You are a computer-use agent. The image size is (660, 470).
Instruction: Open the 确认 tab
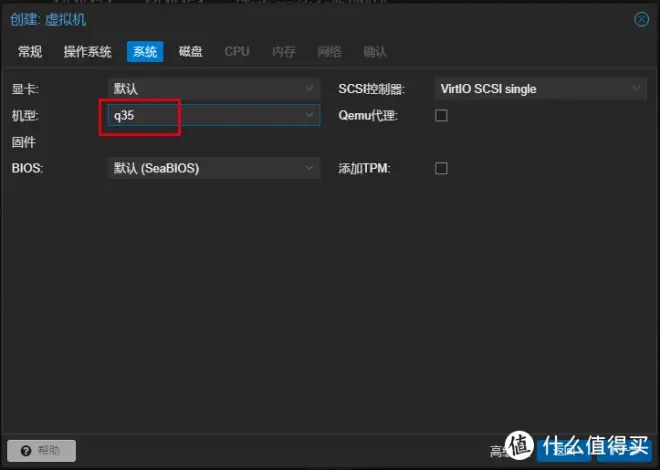(x=375, y=51)
